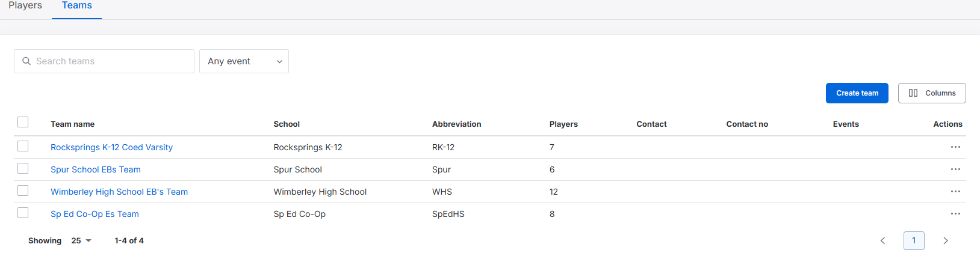Tick the Spur School EBs Team checkbox
Screen dimensions: 980x268
23,168
